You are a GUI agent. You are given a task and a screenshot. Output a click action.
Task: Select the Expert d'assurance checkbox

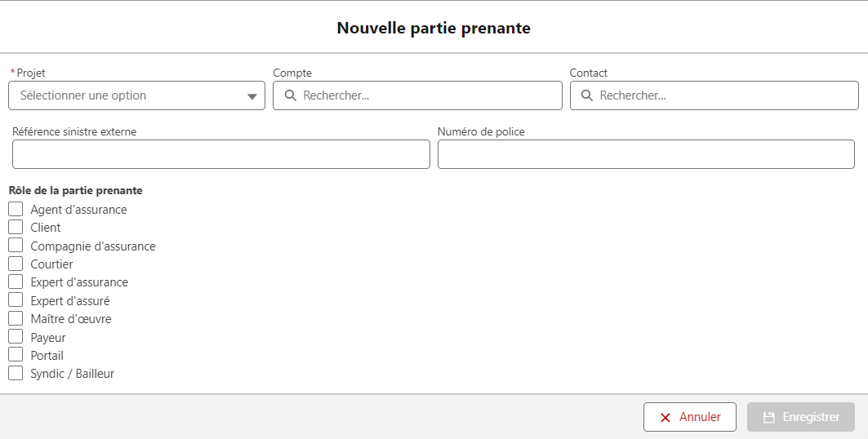[16, 282]
